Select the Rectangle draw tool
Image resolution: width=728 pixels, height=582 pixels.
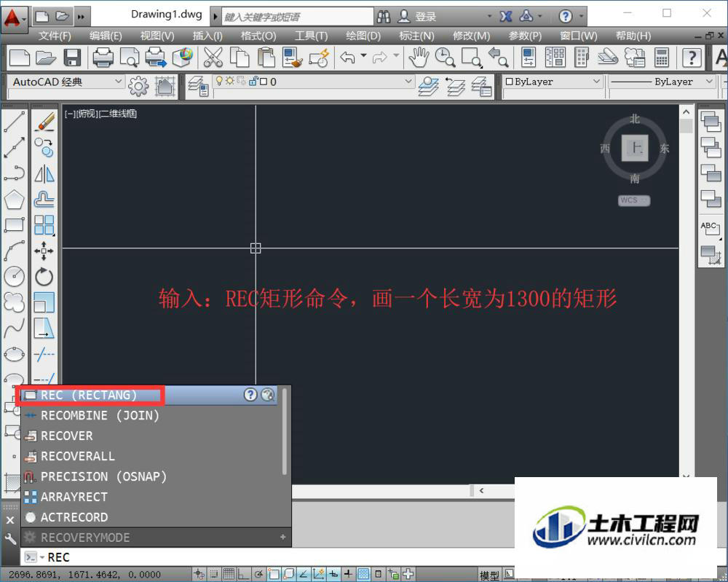[x=14, y=225]
